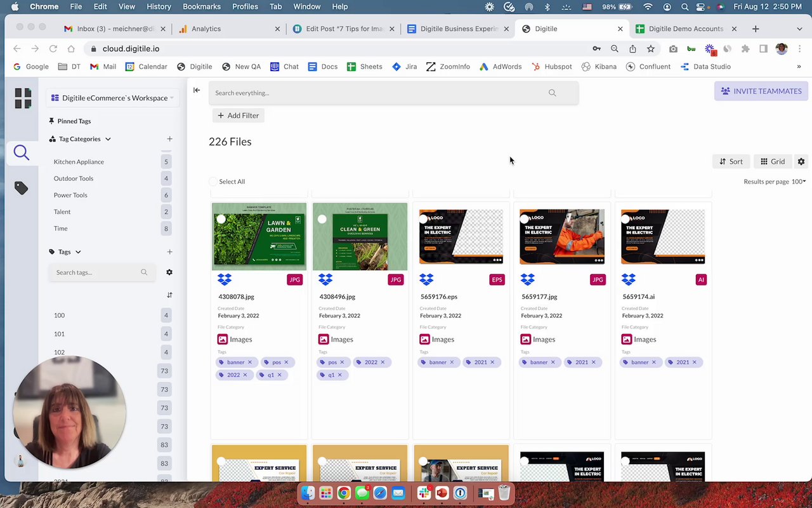
Task: Open Finder from the Dock
Action: pos(308,493)
